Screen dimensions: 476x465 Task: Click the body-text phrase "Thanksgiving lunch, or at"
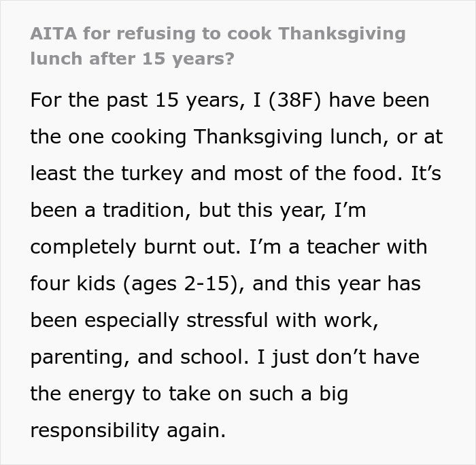pyautogui.click(x=318, y=137)
